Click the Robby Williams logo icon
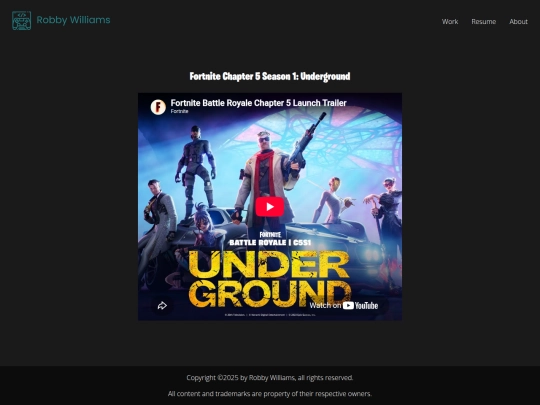The image size is (540, 405). coord(21,21)
